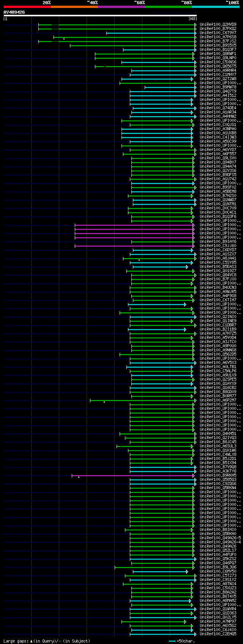Open the UniRef100_A1AR34 entry

(218, 112)
